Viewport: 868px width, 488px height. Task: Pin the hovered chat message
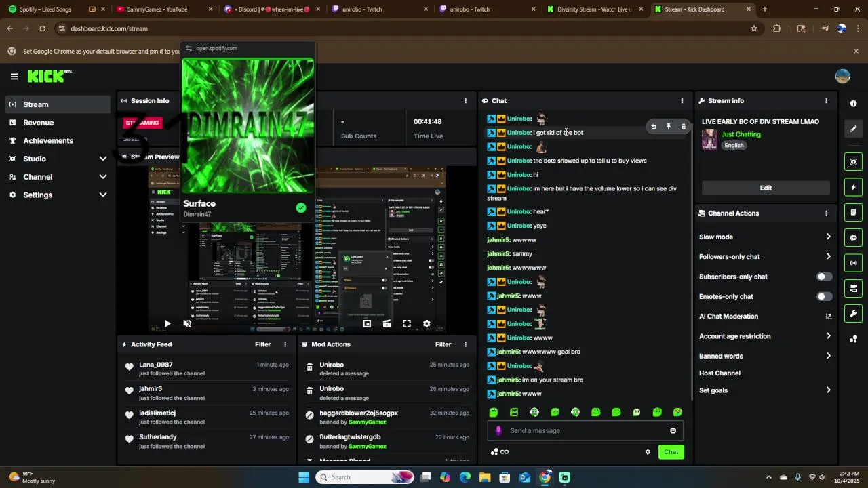(x=669, y=127)
